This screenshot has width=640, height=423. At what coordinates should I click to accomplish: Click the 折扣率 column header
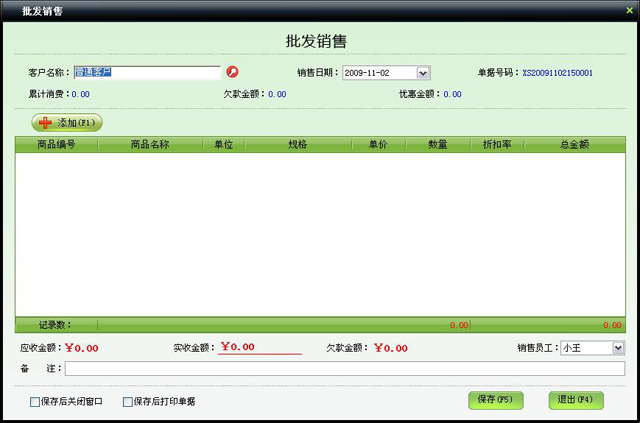pyautogui.click(x=497, y=145)
